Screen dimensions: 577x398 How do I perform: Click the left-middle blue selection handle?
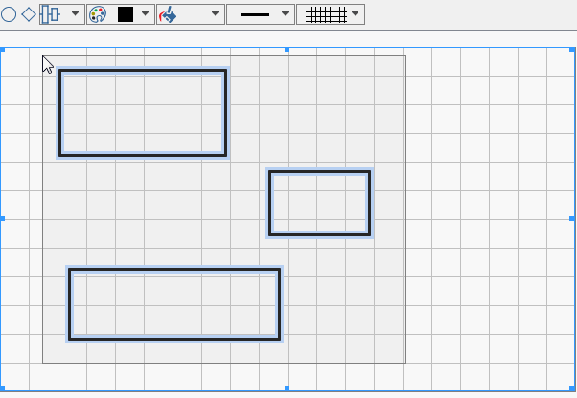2,218
